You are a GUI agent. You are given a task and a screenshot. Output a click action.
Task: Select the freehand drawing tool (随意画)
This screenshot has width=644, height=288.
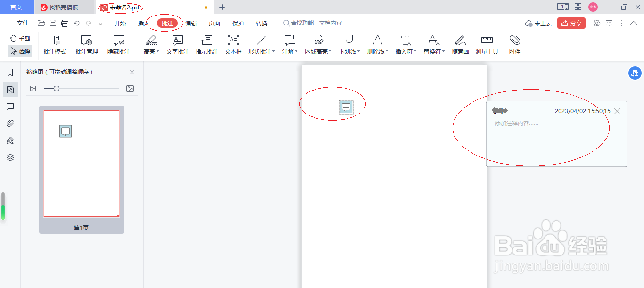461,45
